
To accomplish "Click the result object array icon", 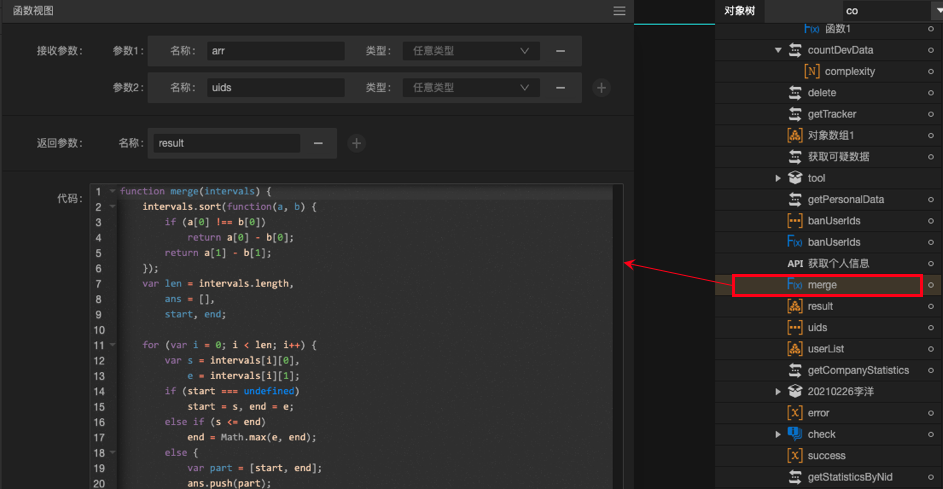I will [x=795, y=306].
